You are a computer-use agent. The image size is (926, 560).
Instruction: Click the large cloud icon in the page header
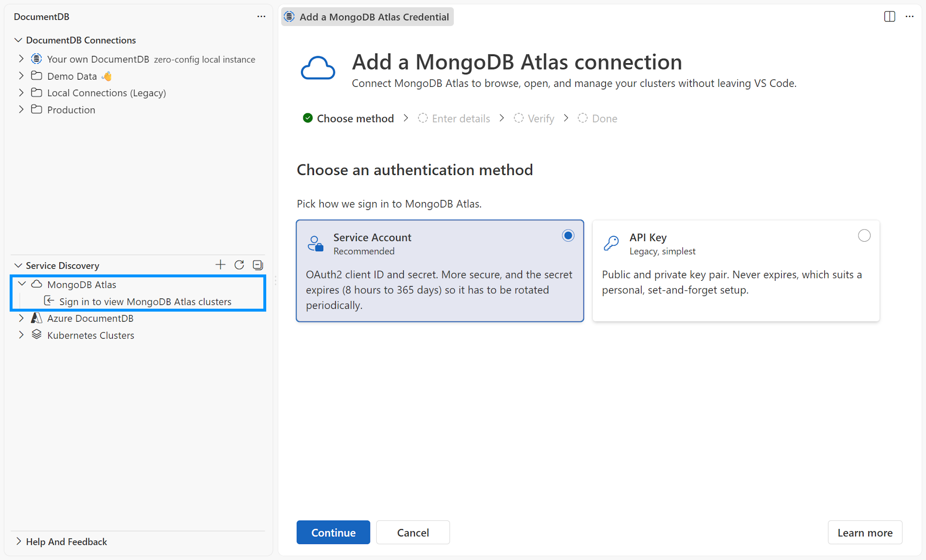[x=318, y=68]
